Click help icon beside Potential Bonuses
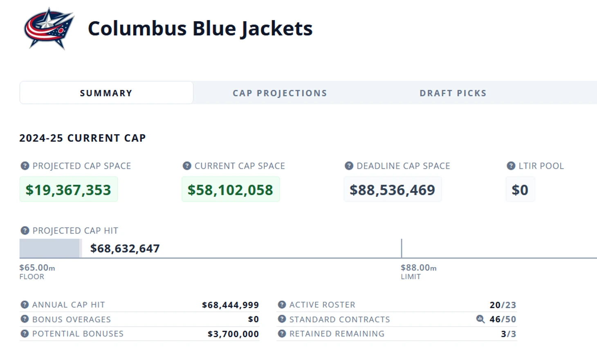 pyautogui.click(x=25, y=334)
